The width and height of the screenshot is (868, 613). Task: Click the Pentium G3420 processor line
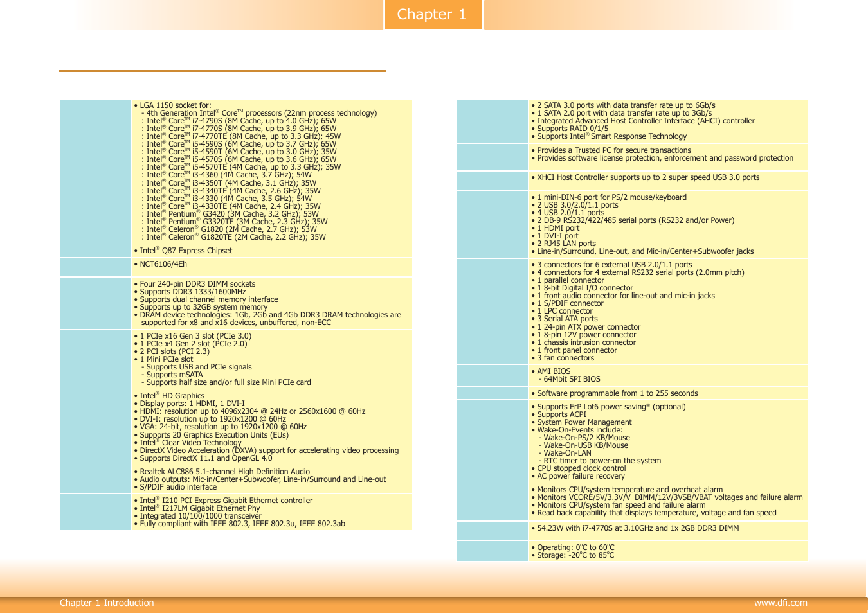coord(230,214)
